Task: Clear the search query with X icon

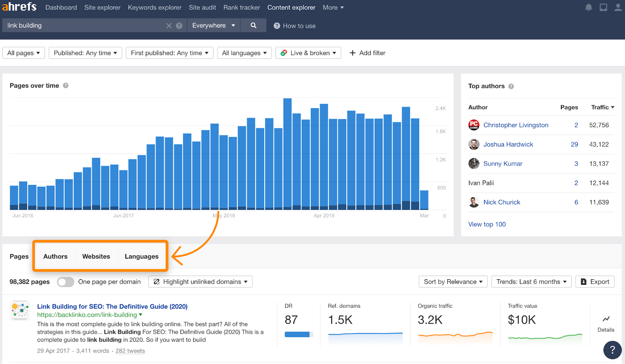Action: 169,26
